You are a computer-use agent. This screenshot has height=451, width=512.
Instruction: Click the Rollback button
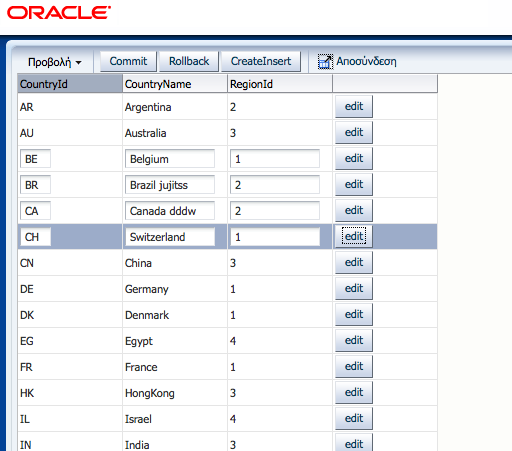(189, 61)
